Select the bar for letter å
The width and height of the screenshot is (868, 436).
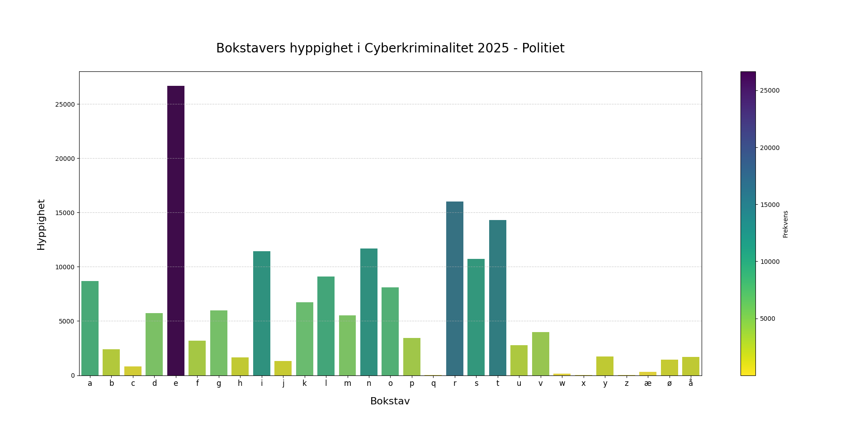point(690,366)
